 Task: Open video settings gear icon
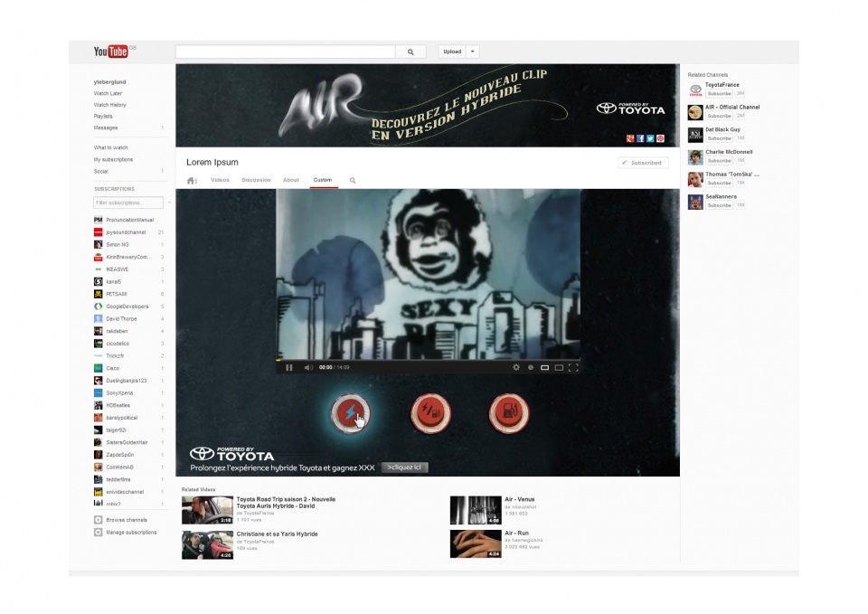click(516, 367)
